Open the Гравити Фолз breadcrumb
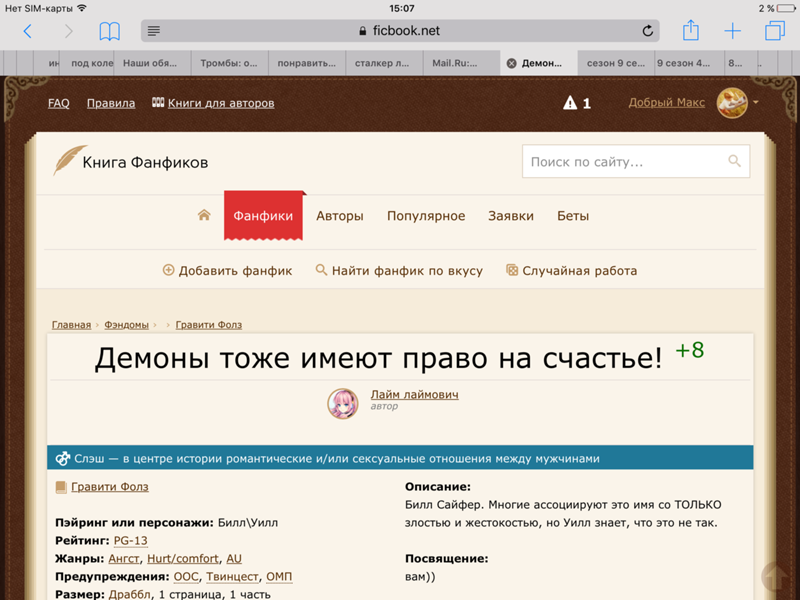The width and height of the screenshot is (800, 600). click(209, 324)
